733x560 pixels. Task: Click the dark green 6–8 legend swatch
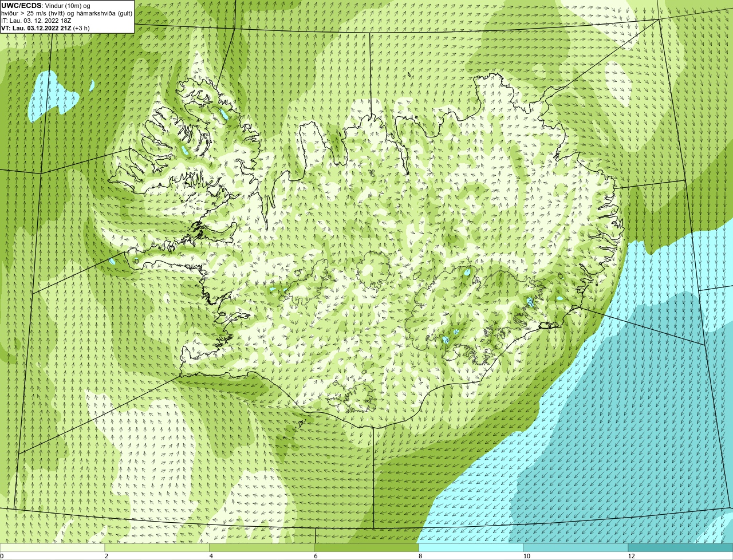[366, 548]
